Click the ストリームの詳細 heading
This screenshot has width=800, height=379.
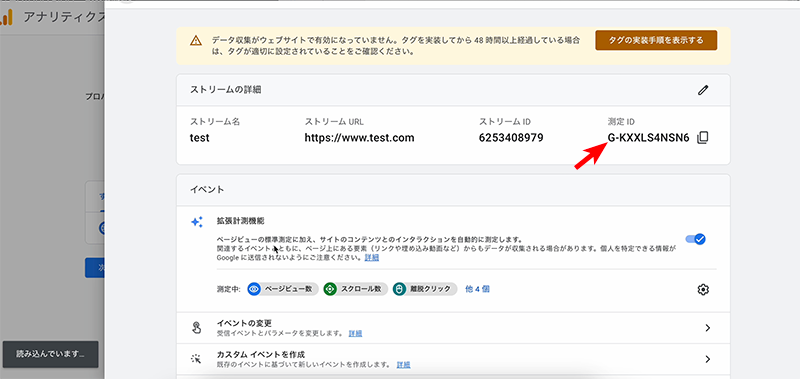(226, 90)
